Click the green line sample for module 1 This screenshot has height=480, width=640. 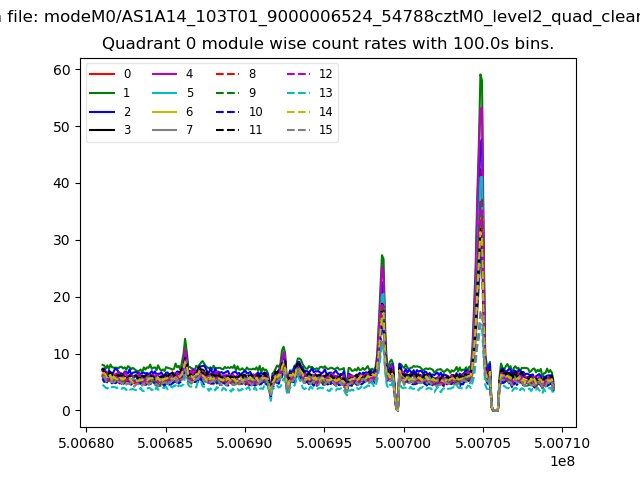pyautogui.click(x=102, y=92)
